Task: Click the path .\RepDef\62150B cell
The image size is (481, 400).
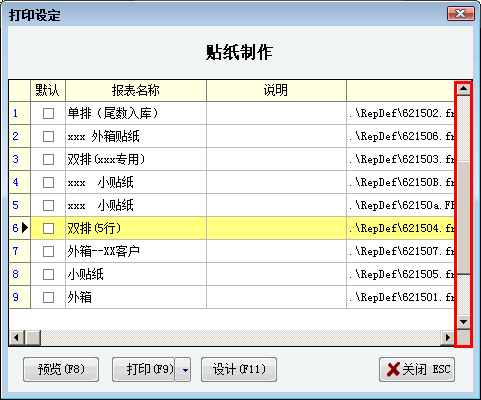Action: tap(401, 182)
